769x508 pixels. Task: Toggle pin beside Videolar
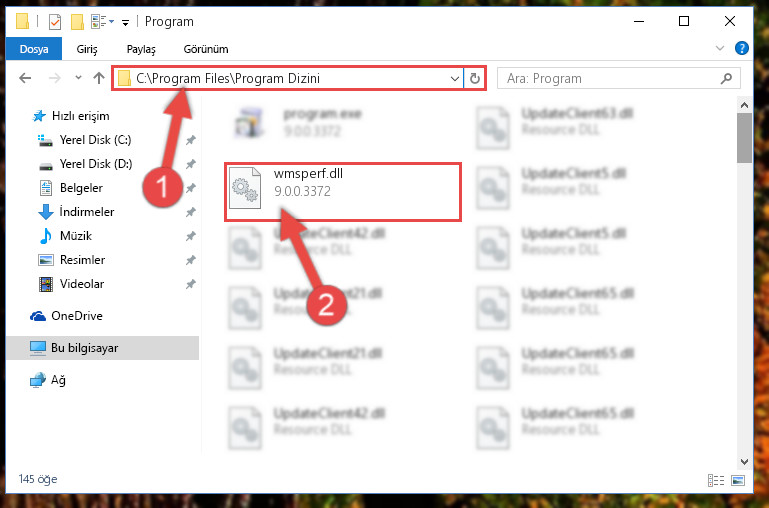(191, 284)
